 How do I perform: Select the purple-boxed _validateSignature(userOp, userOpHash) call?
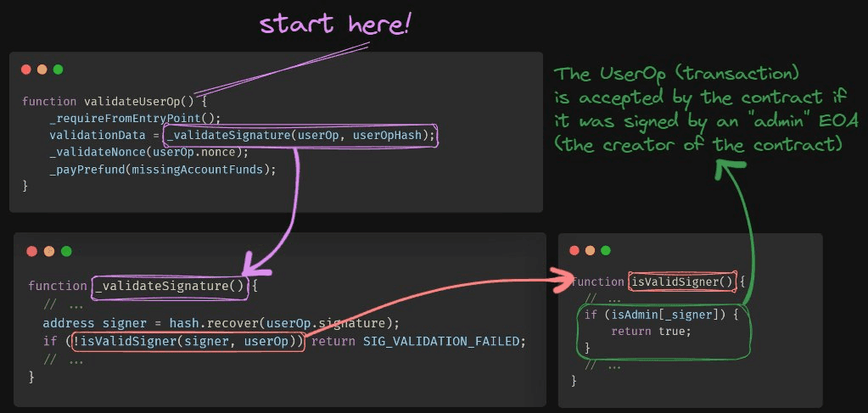point(301,136)
